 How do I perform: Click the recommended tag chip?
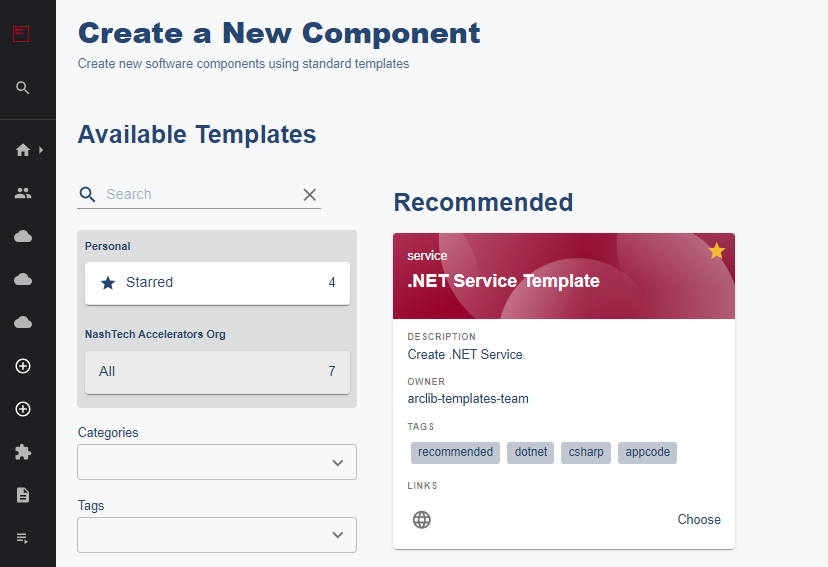[x=455, y=452]
